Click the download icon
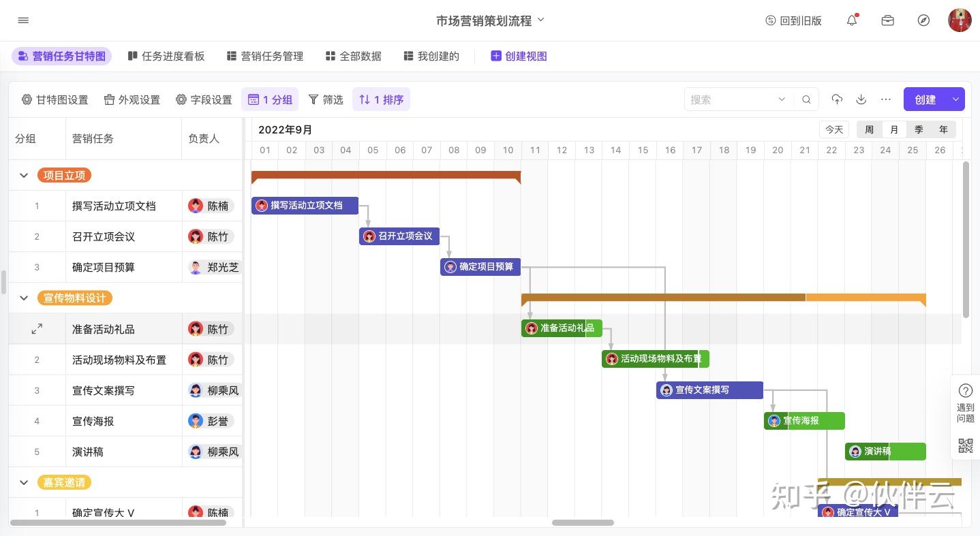This screenshot has height=536, width=980. pos(861,99)
